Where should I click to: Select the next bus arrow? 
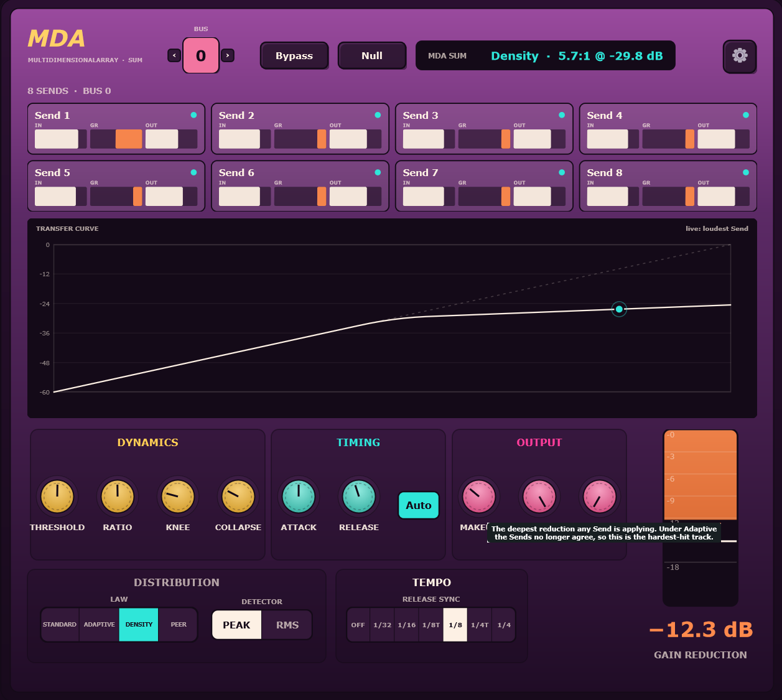click(x=228, y=55)
